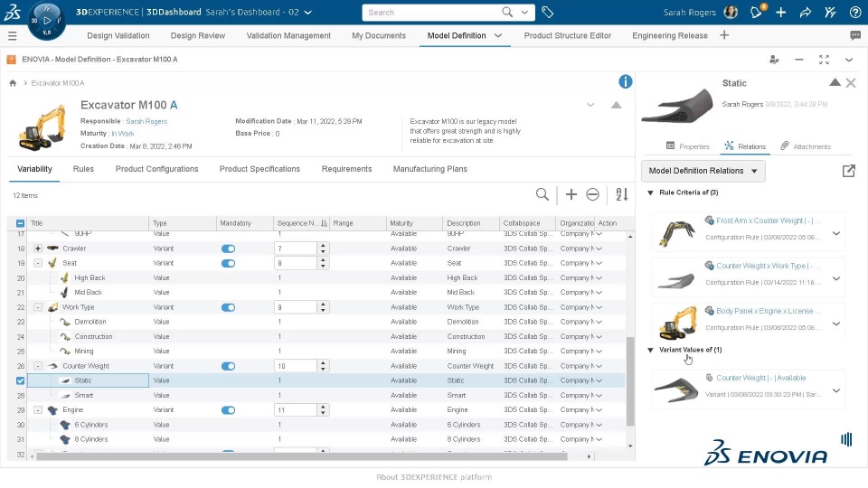Expand widget to full screen

tap(824, 60)
